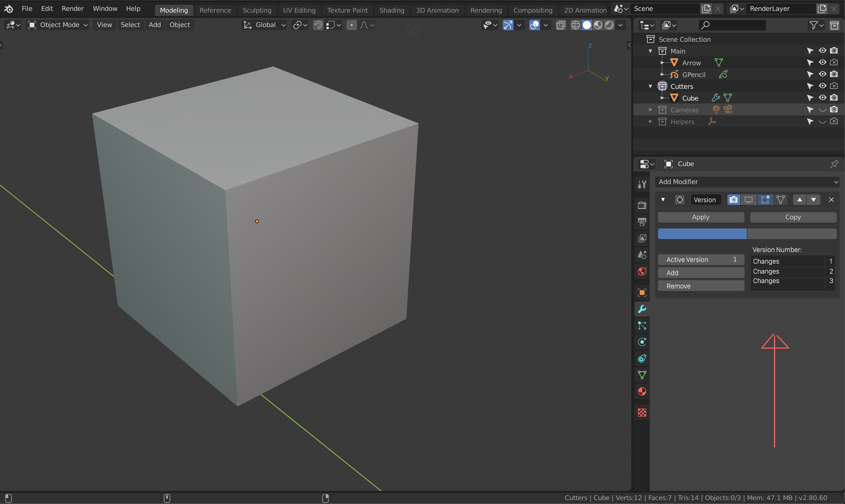The image size is (845, 504).
Task: Open the Particles properties tab
Action: [x=642, y=326]
